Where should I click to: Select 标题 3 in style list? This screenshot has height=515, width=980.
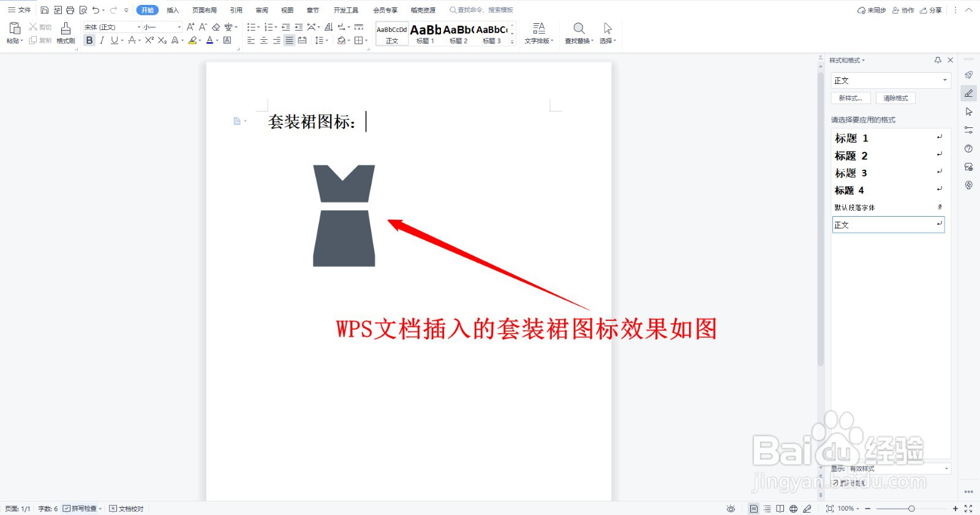click(888, 173)
